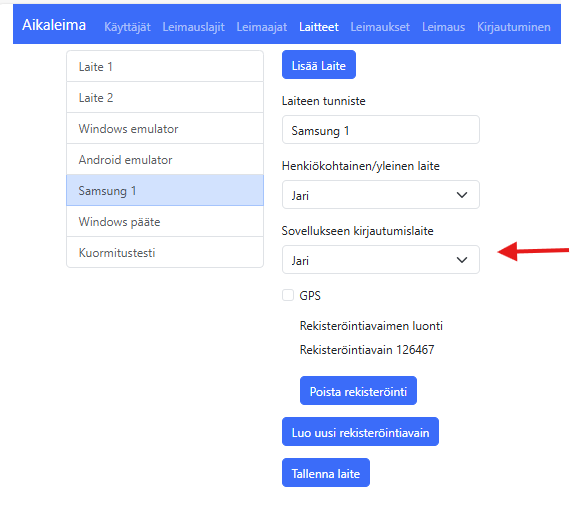Open the Käyttäjät menu item
Image resolution: width=570 pixels, height=520 pixels.
tap(127, 27)
